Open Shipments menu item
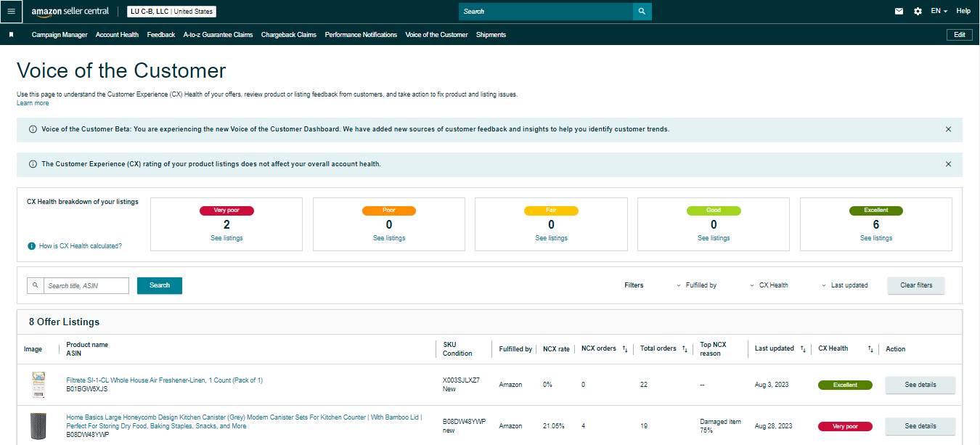Image resolution: width=980 pixels, height=445 pixels. pyautogui.click(x=491, y=35)
